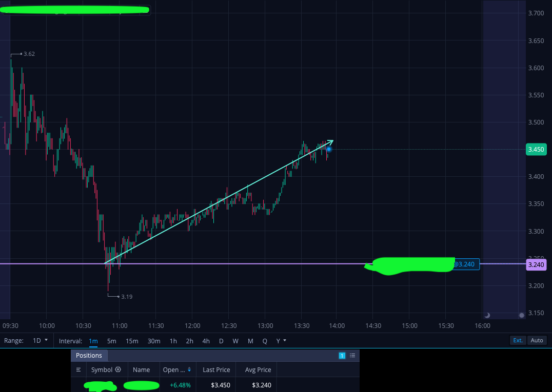
Task: Click the @3.240 position order tag
Action: click(465, 264)
